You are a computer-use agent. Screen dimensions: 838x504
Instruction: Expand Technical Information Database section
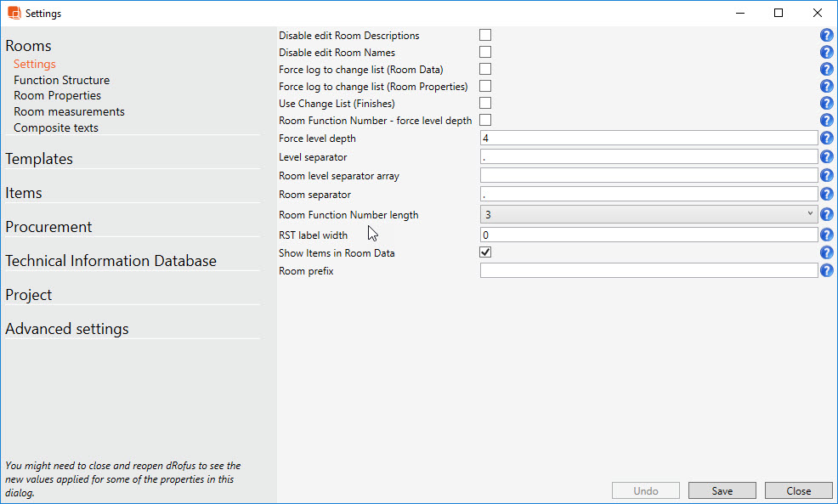click(110, 261)
